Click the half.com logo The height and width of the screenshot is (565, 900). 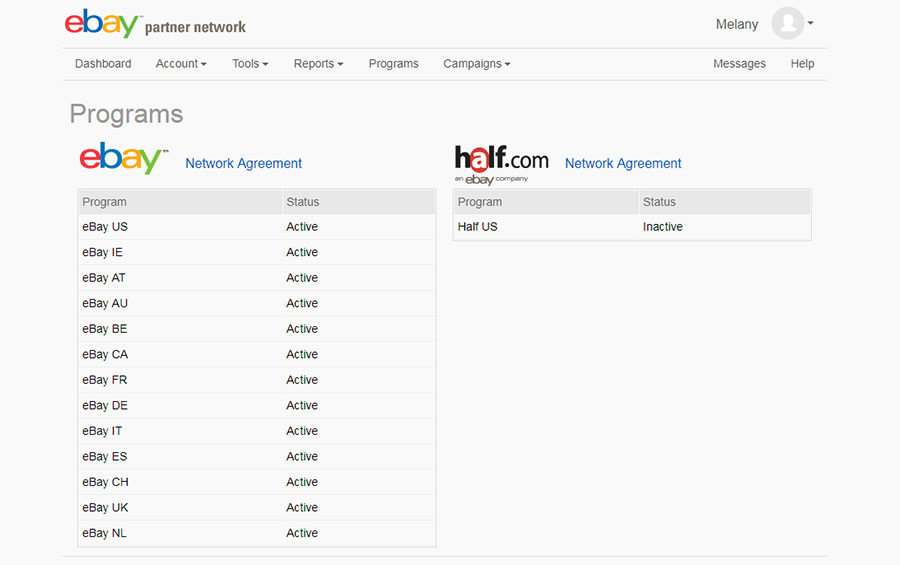point(501,165)
